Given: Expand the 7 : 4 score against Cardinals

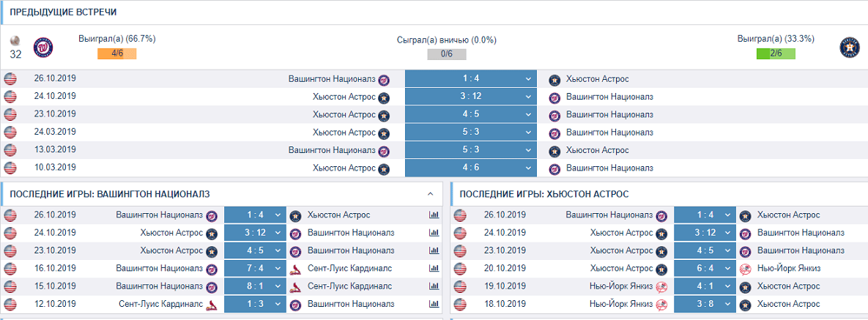Looking at the screenshot, I should point(255,269).
